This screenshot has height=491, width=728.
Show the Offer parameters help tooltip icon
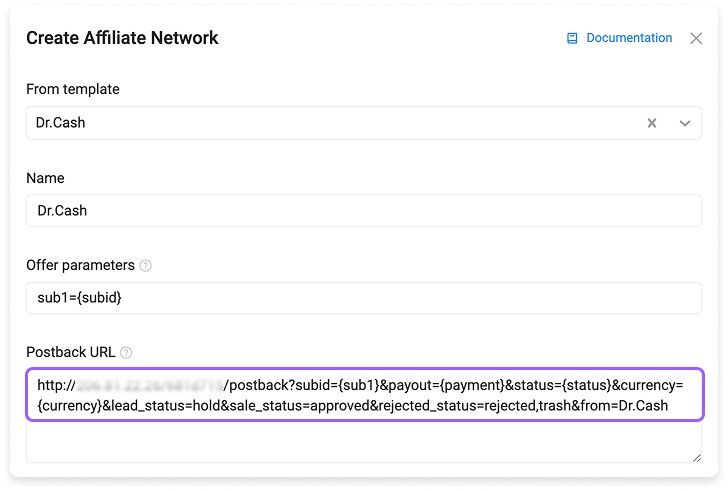pyautogui.click(x=145, y=265)
